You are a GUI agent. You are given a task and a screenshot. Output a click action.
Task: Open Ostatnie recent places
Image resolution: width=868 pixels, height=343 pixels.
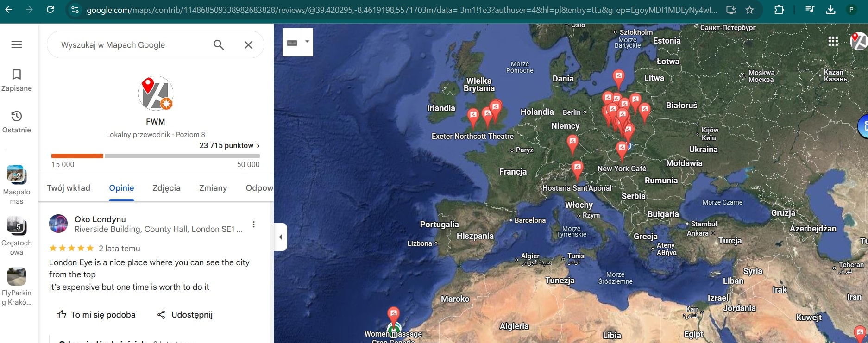coord(17,122)
